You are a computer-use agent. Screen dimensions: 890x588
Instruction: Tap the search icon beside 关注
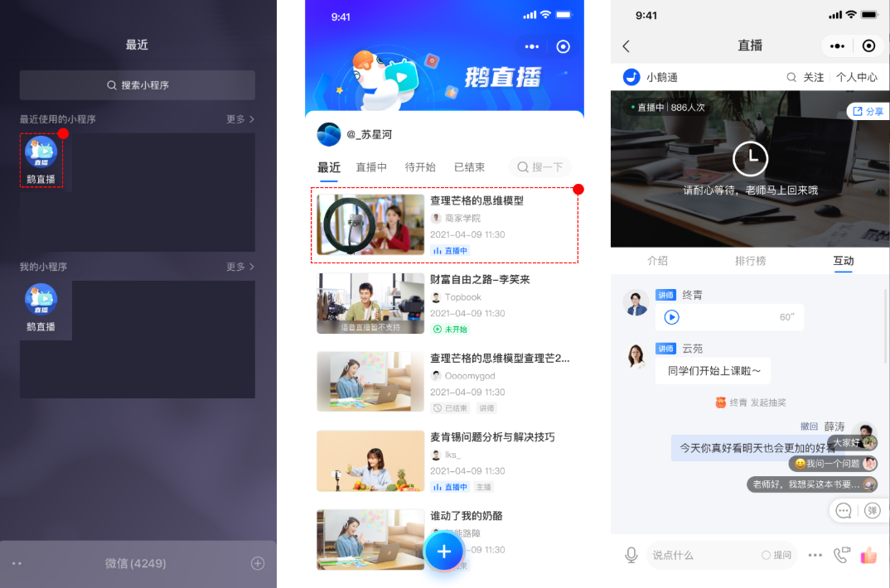click(791, 77)
